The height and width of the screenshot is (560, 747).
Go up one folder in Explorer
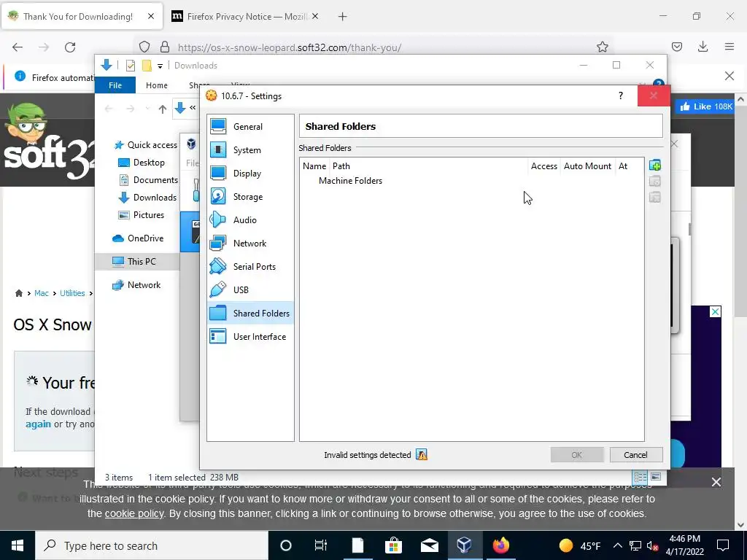[163, 109]
